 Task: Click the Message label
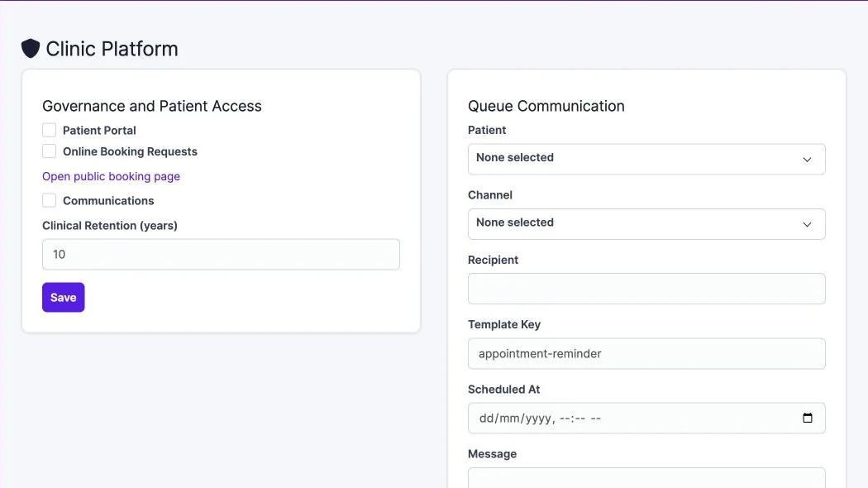[492, 454]
